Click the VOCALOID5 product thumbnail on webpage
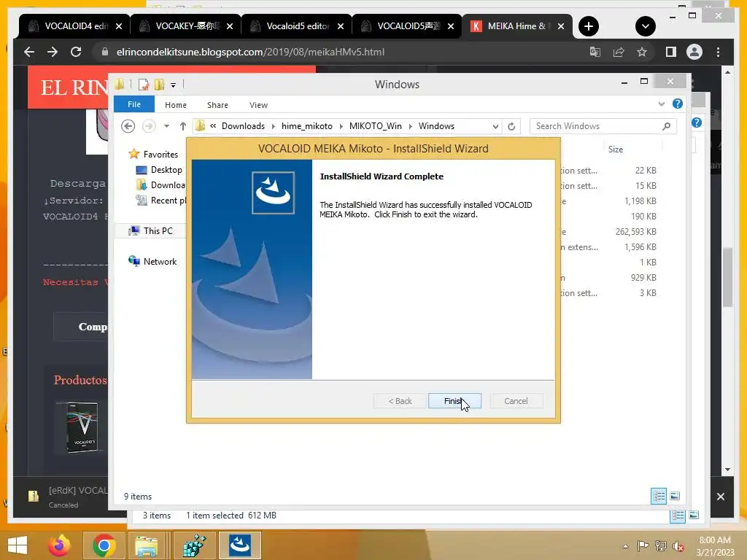747x560 pixels. 83,427
